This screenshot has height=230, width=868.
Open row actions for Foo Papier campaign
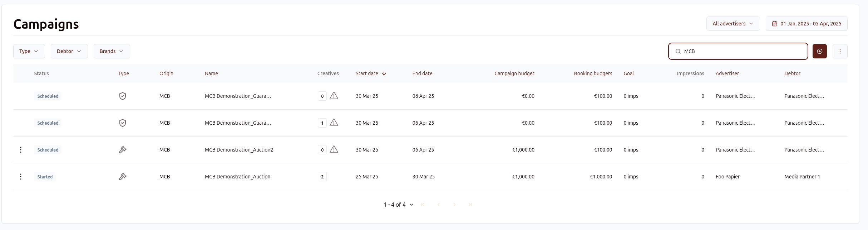(x=21, y=177)
